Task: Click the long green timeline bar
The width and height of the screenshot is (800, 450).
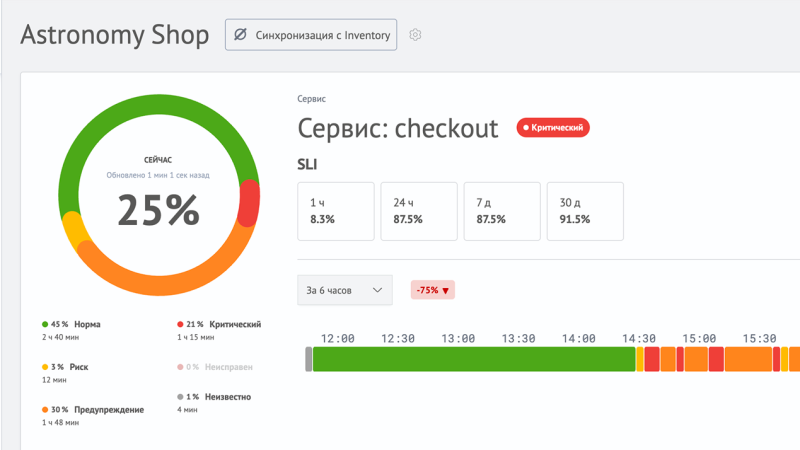Action: pyautogui.click(x=474, y=359)
